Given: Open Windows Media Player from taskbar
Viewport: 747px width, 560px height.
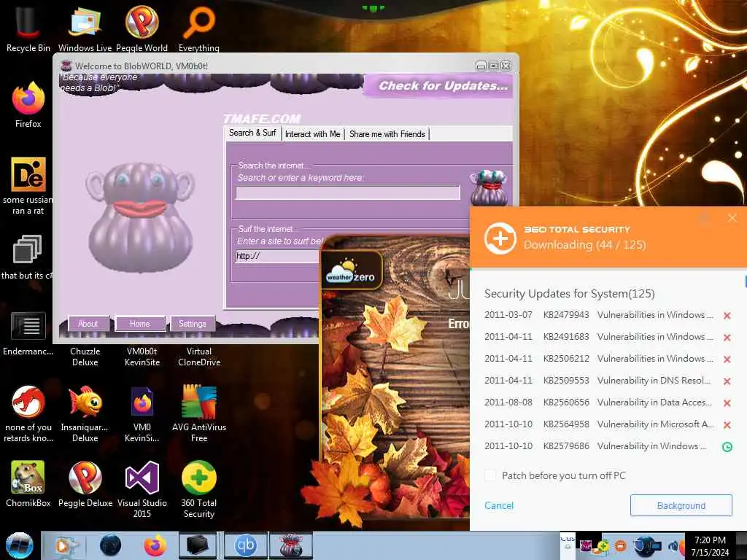Looking at the screenshot, I should coord(66,545).
